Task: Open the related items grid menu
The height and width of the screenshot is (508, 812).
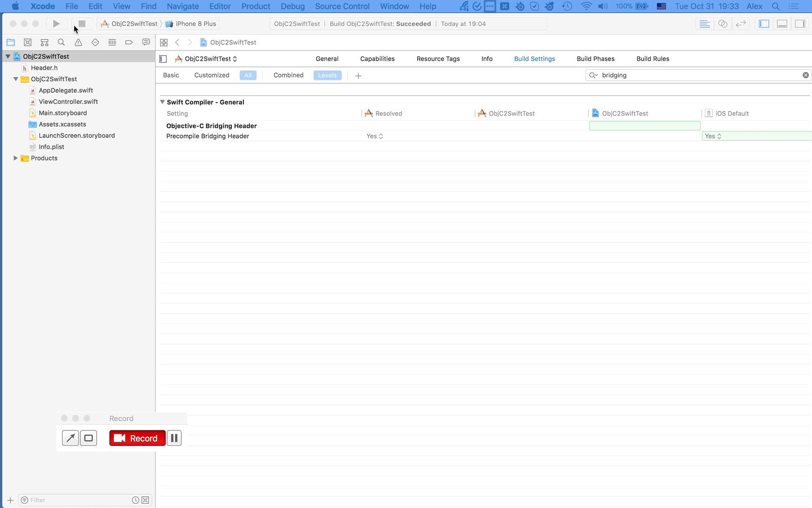Action: pos(164,42)
